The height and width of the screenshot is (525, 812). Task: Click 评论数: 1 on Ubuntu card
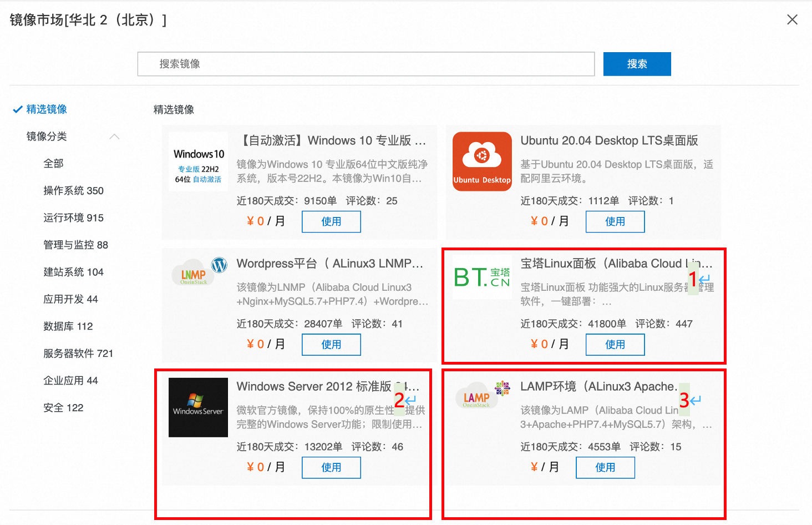pyautogui.click(x=651, y=201)
